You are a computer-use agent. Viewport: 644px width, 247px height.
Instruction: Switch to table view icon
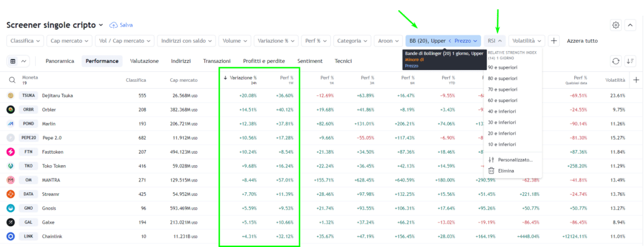pos(13,61)
